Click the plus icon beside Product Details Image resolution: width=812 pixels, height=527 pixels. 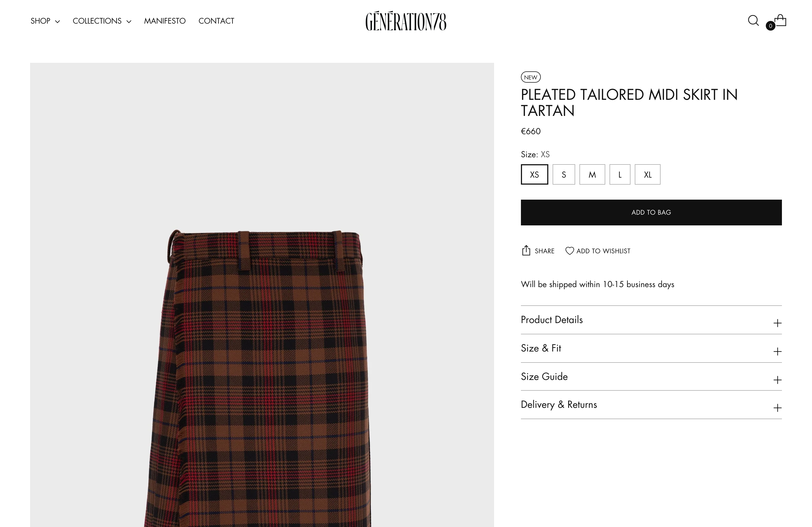(x=777, y=323)
